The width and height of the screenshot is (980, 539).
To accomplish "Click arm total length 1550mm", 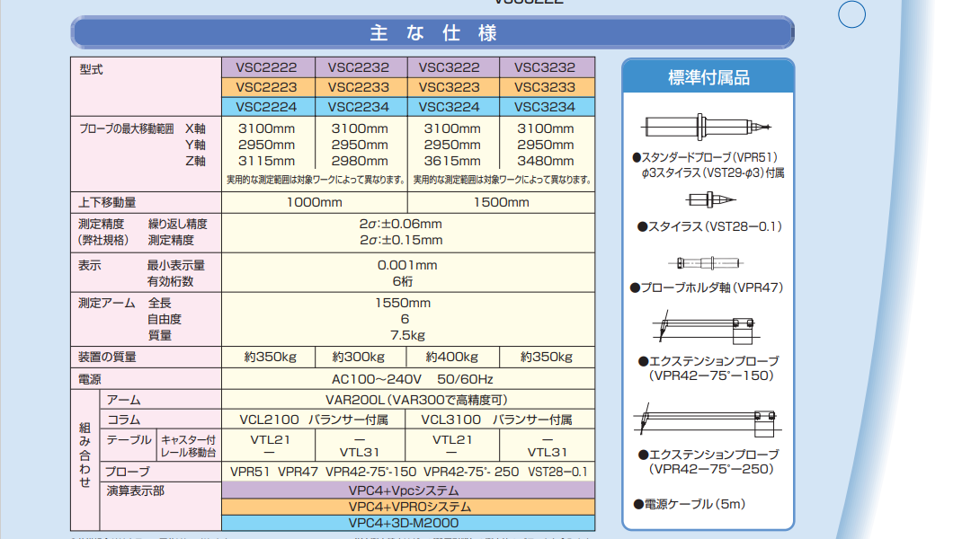I will 403,303.
